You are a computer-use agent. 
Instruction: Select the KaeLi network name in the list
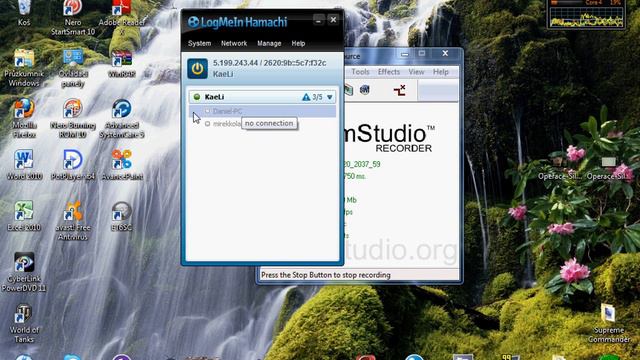(x=214, y=97)
